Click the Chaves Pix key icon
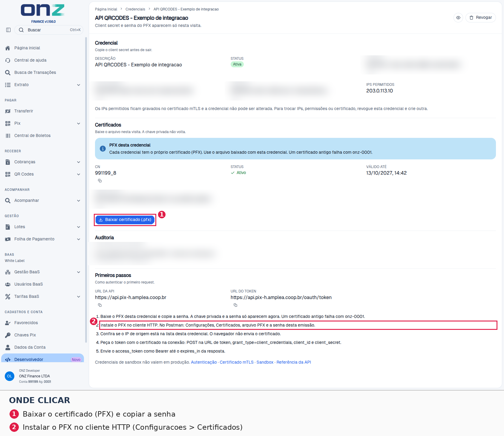Screen dimensions: 504x436 (8, 335)
